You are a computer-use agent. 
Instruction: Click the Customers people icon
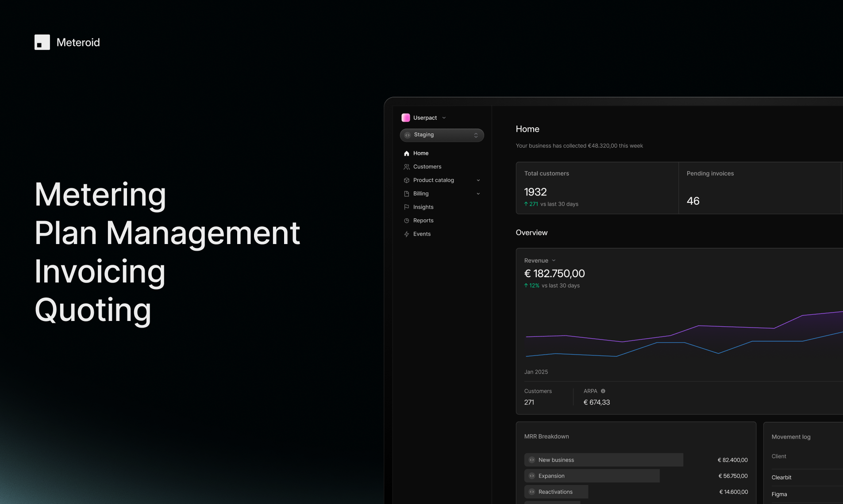click(407, 167)
